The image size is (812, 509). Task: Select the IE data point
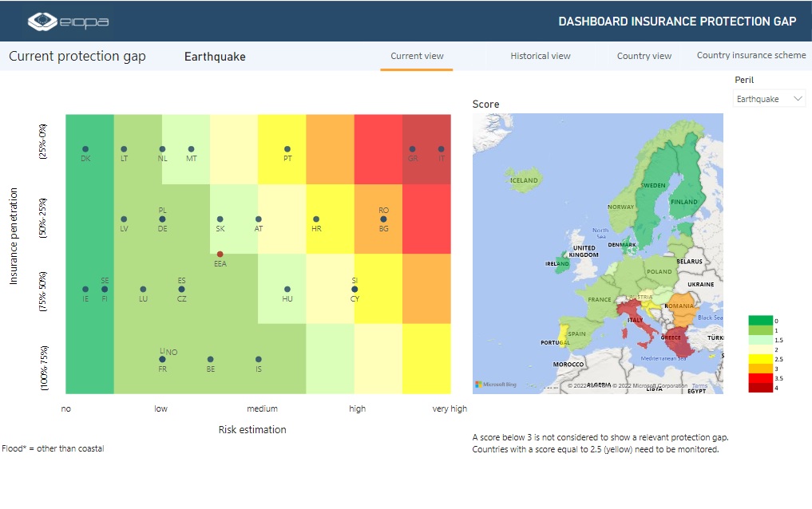tap(85, 289)
